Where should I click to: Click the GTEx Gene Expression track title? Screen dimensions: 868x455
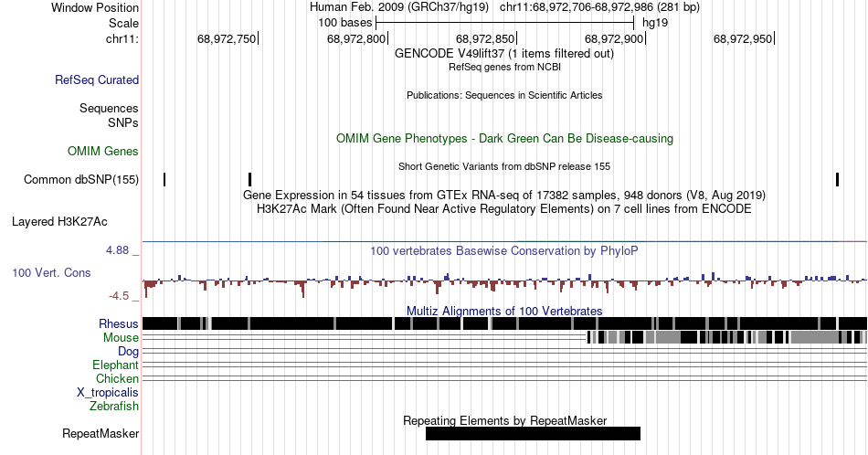pyautogui.click(x=504, y=195)
